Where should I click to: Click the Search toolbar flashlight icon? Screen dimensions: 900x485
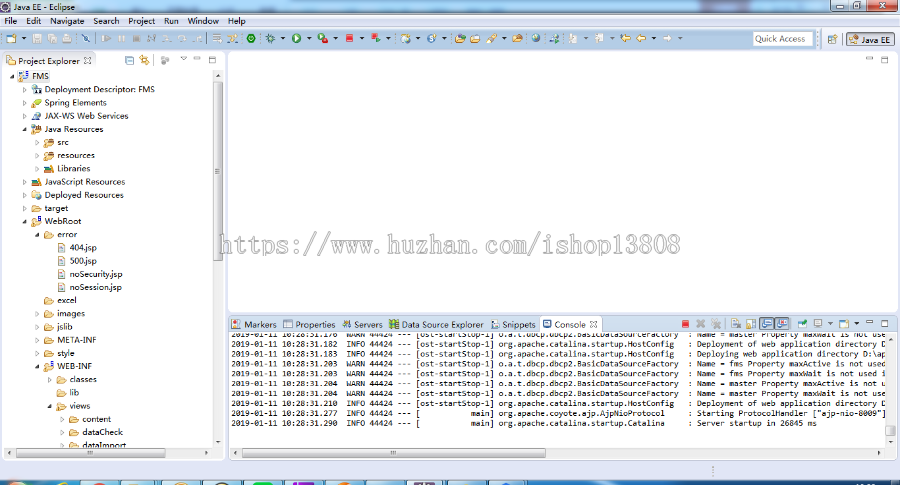point(491,38)
